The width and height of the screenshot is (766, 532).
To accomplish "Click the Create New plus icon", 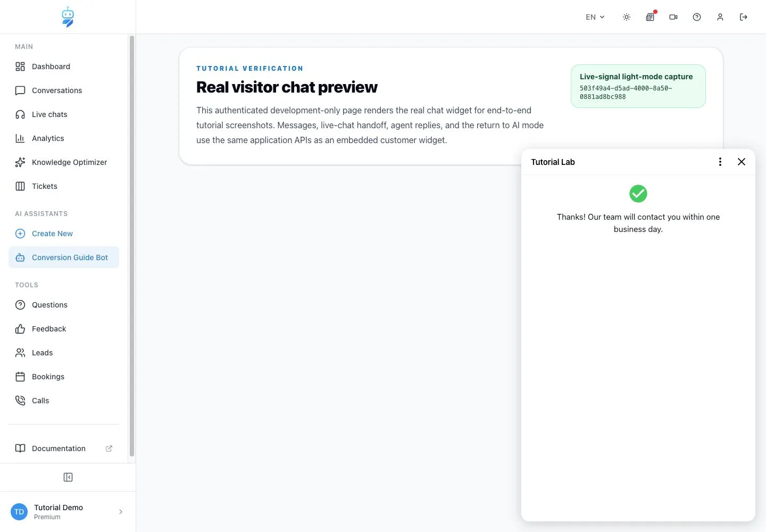I will coord(20,234).
